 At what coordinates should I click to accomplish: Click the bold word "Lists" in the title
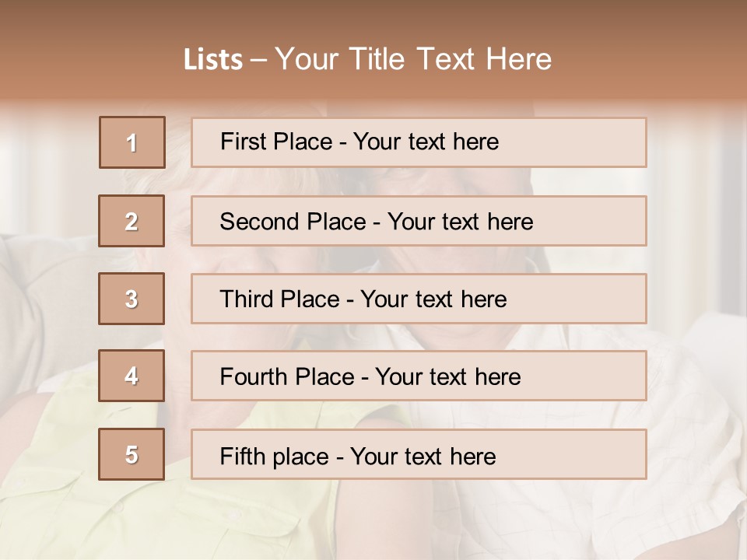coord(212,60)
